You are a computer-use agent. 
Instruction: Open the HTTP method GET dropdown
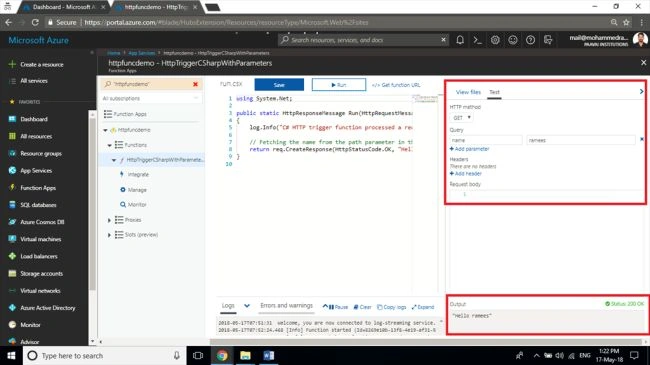461,118
